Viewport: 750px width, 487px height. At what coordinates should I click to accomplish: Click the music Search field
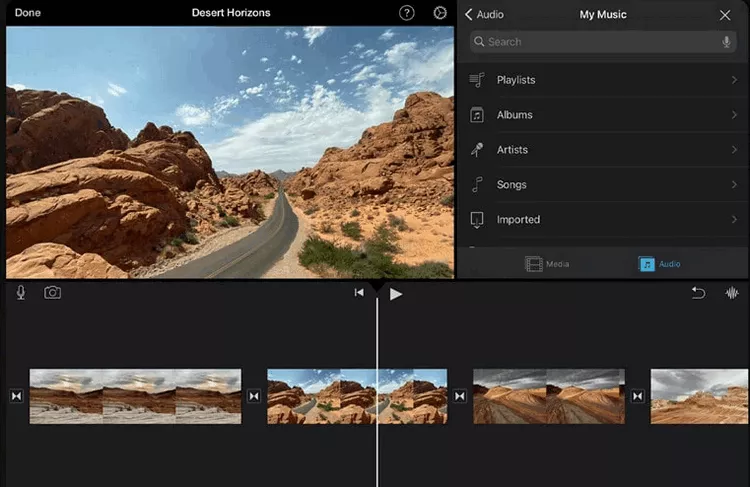tap(603, 42)
